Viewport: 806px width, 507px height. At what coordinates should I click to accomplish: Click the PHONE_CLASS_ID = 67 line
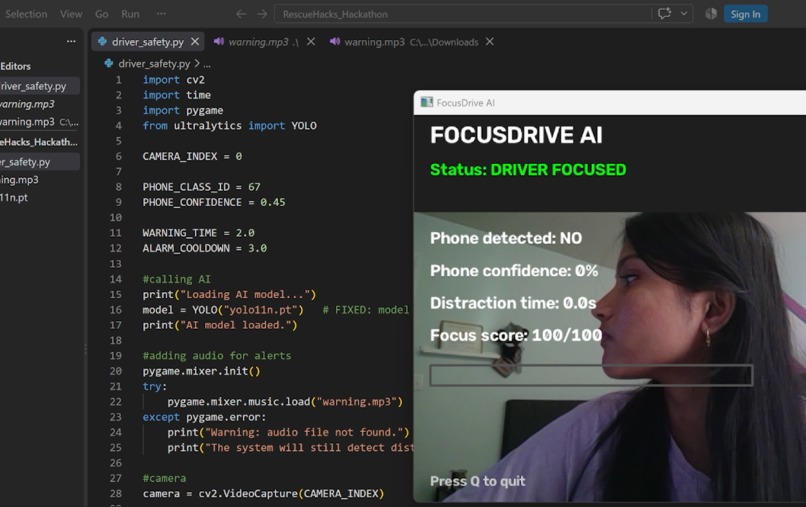pos(202,187)
